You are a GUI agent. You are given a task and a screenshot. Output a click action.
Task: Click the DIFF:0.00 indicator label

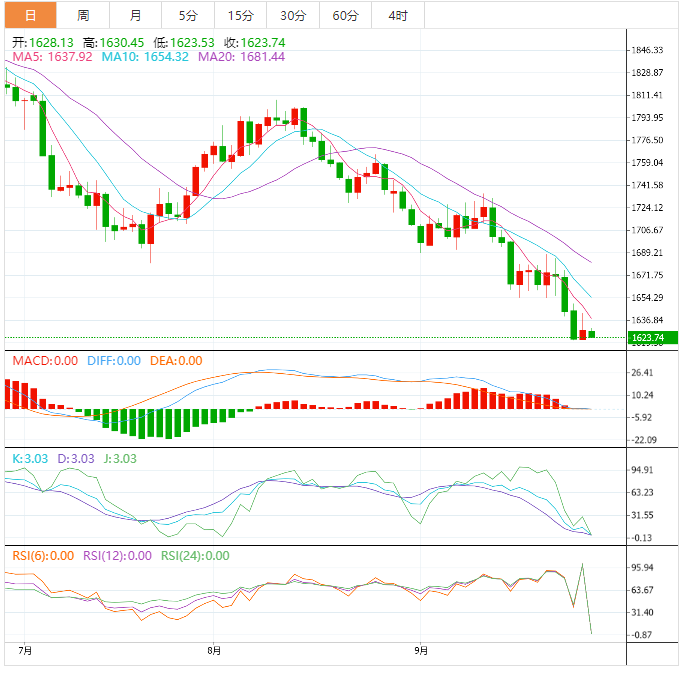[x=114, y=361]
